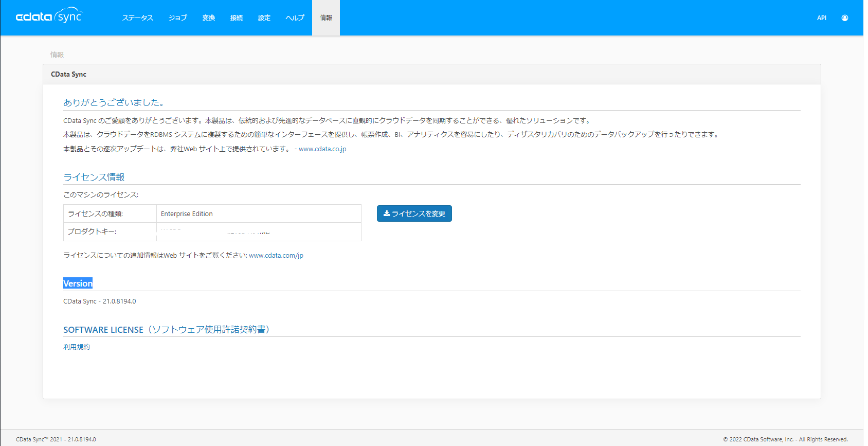This screenshot has width=868, height=446.
Task: Click the CData Sync logo
Action: [x=49, y=16]
